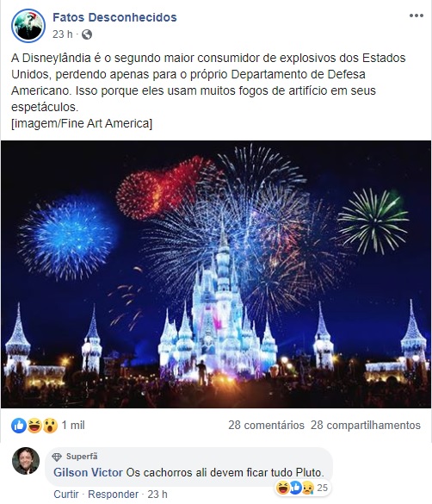
Task: Expand the 28 comentários list
Action: coord(266,426)
